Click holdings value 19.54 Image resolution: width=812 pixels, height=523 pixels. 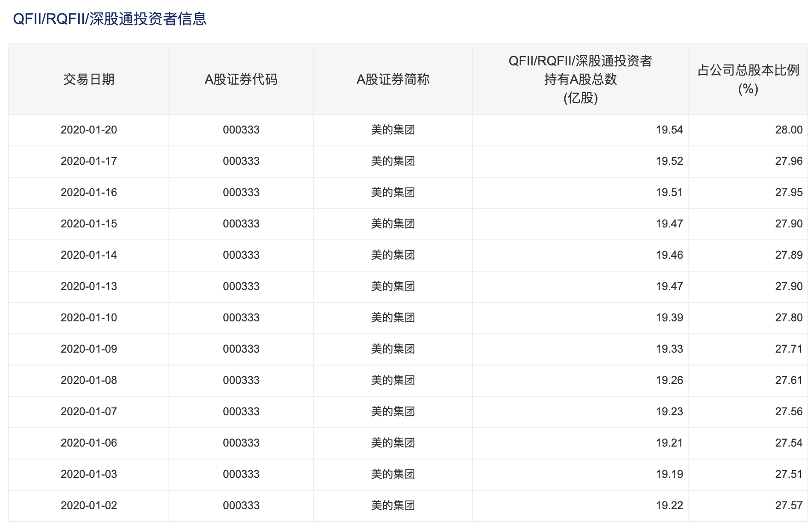pos(669,130)
